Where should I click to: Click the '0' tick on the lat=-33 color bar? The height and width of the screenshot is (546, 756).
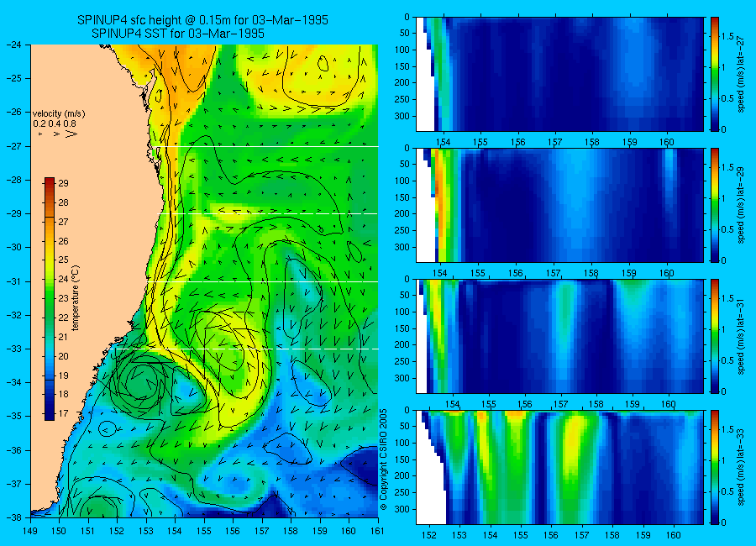[x=723, y=522]
